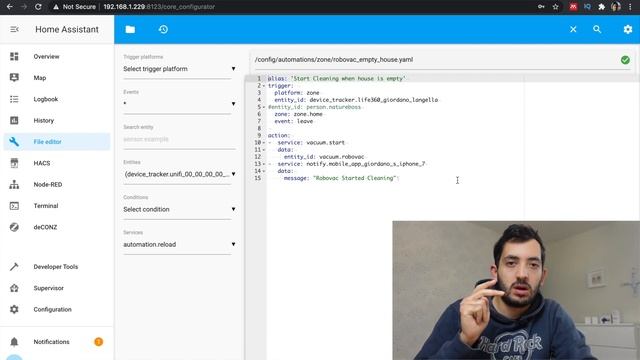
Task: Click the Developer Tools hammer icon
Action: pyautogui.click(x=14, y=267)
